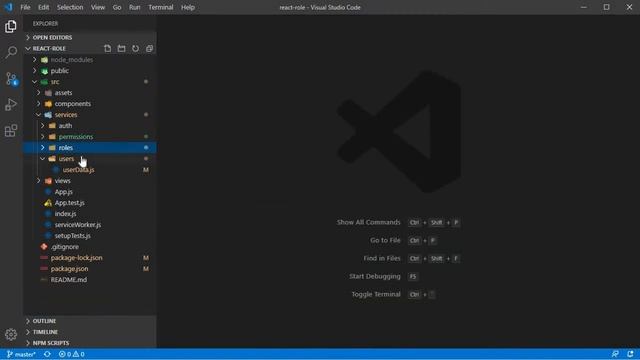Open the Go menu
This screenshot has height=360, width=640.
117,7
